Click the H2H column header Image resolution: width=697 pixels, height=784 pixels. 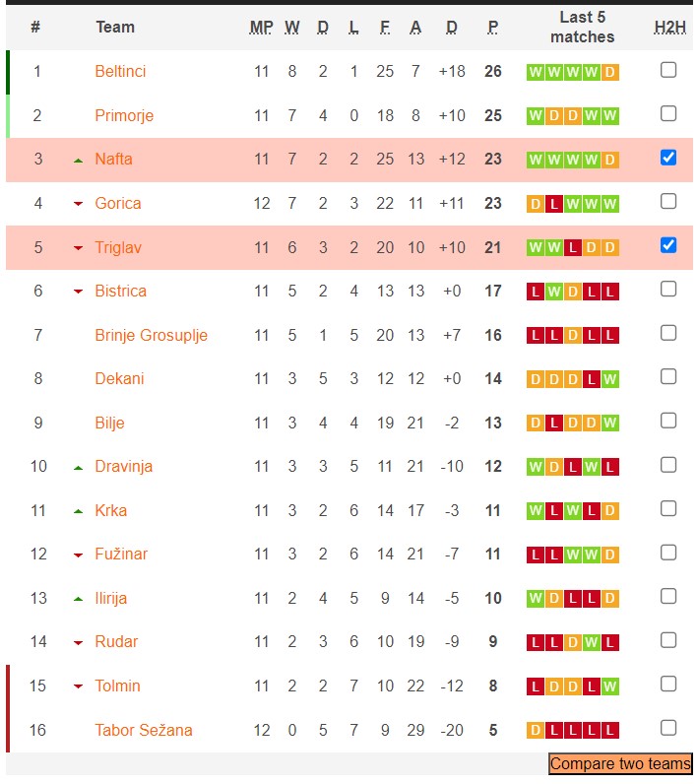tap(669, 28)
